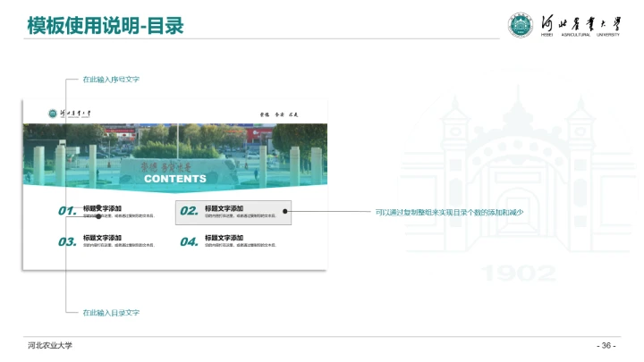Click the number 02. in highlighted box

point(189,211)
